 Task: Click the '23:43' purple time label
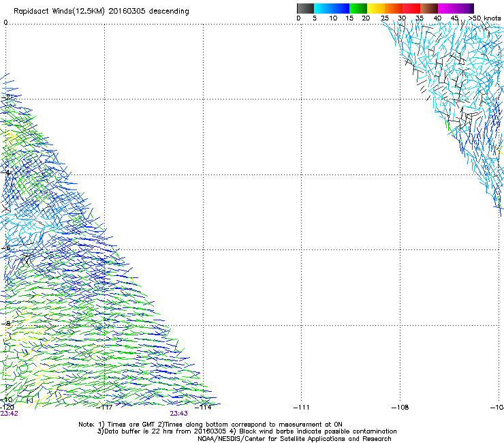178,414
